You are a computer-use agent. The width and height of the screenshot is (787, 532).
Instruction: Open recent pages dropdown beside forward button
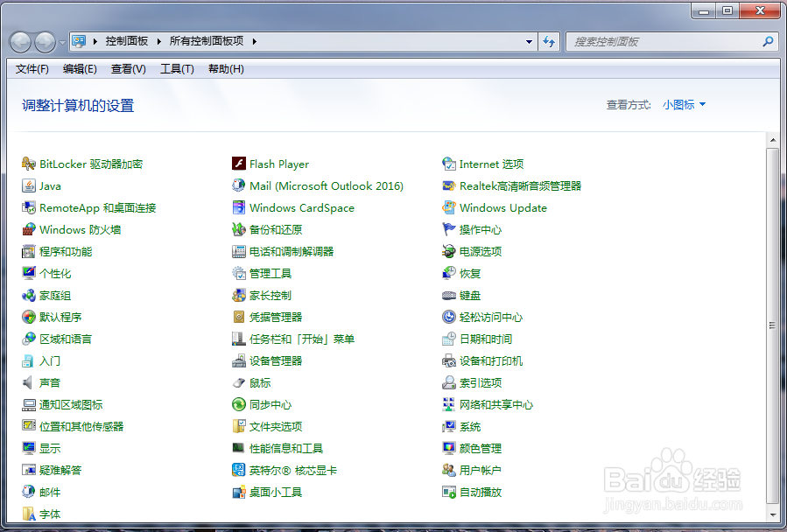pos(62,43)
